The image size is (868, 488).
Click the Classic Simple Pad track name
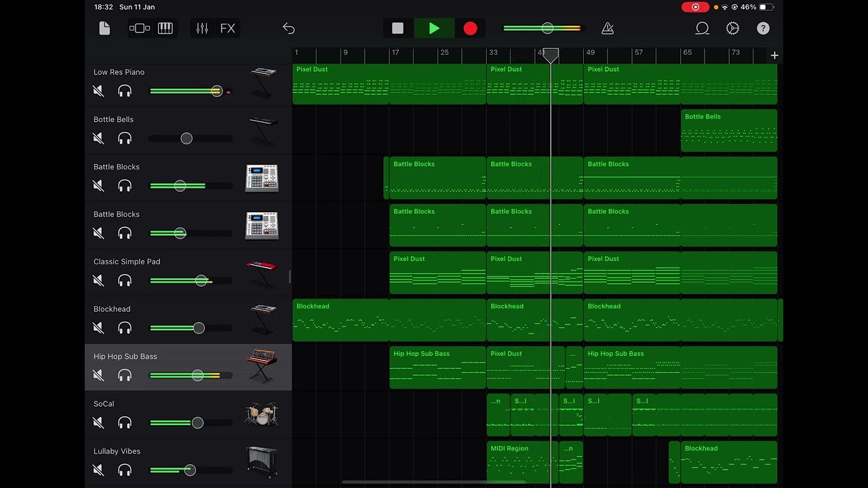(x=127, y=262)
